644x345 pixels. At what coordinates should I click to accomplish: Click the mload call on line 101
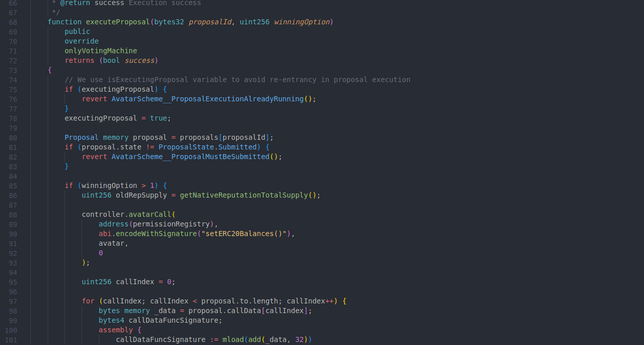pyautogui.click(x=233, y=339)
